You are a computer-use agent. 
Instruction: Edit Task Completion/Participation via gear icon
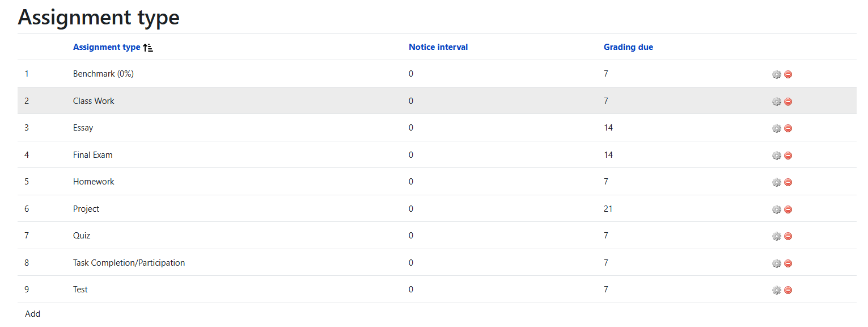click(x=777, y=263)
